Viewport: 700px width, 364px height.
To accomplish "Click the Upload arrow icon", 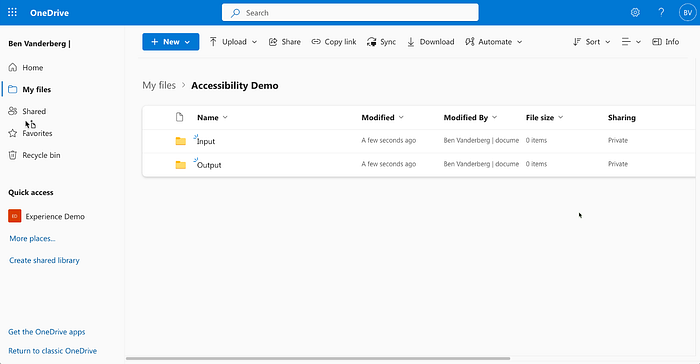I will click(213, 42).
